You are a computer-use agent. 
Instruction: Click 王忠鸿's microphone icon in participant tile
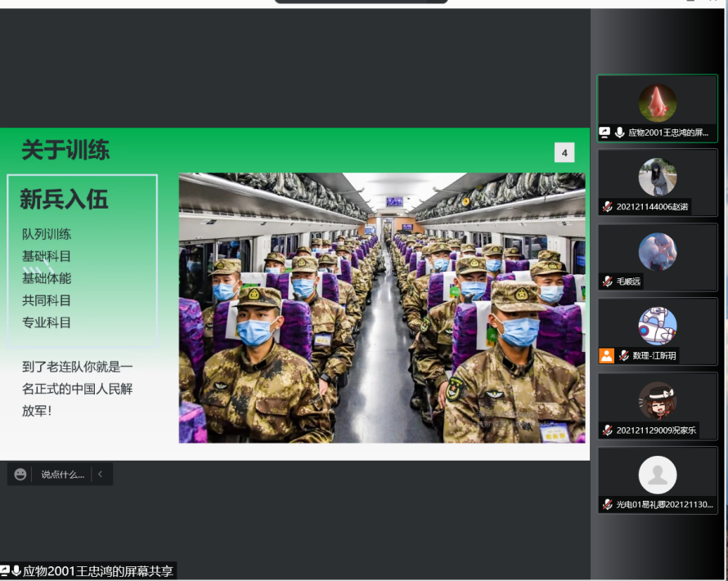(x=620, y=133)
